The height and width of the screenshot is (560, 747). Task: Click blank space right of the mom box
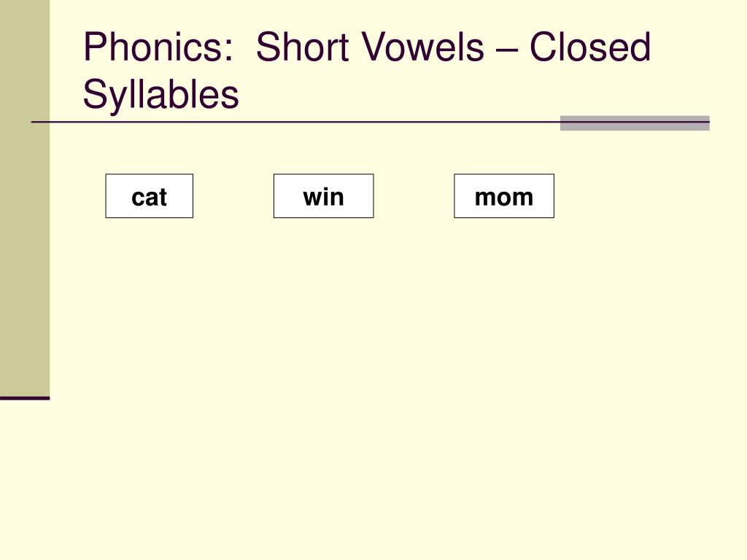648,195
